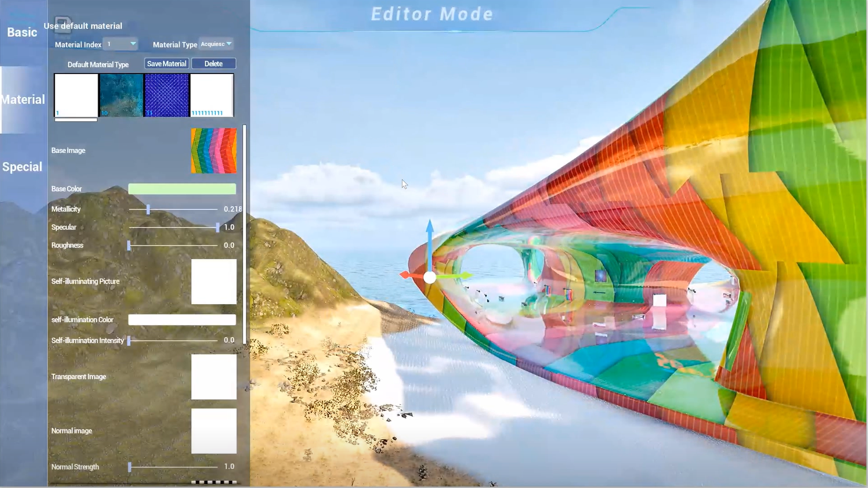This screenshot has height=488, width=868.
Task: Switch to the Basic tab
Action: coord(22,33)
